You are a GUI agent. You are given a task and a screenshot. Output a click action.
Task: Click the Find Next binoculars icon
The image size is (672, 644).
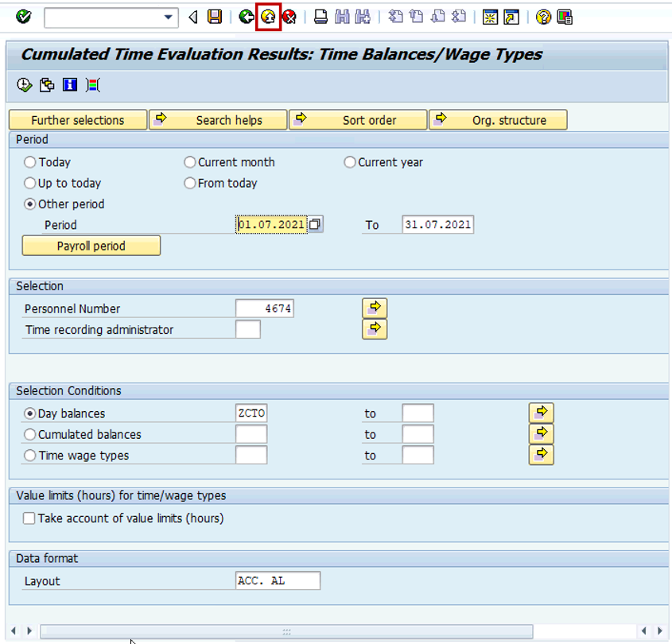pyautogui.click(x=363, y=17)
